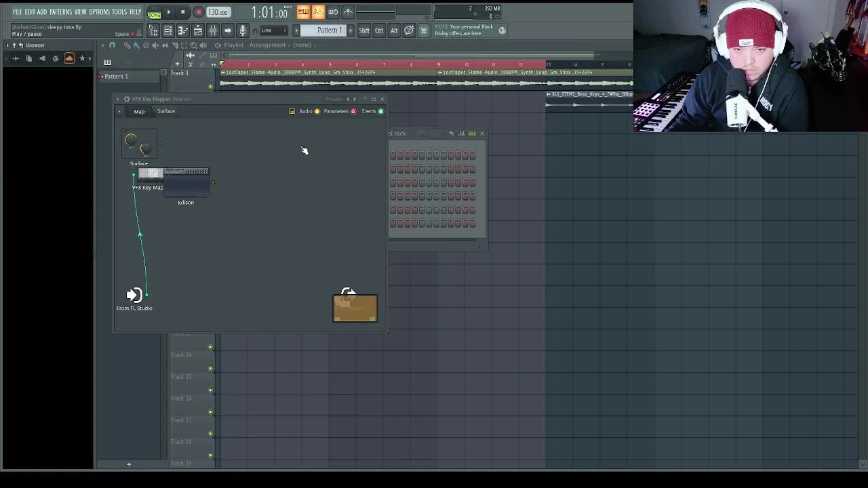Viewport: 868px width, 488px height.
Task: Select the playlist mute tool icon
Action: pos(155,45)
